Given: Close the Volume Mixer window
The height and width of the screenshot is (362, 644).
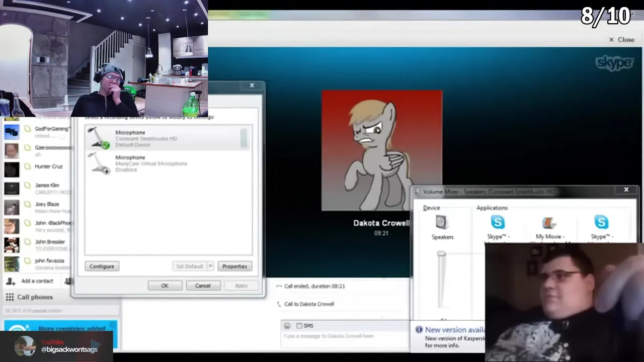Looking at the screenshot, I should [626, 190].
